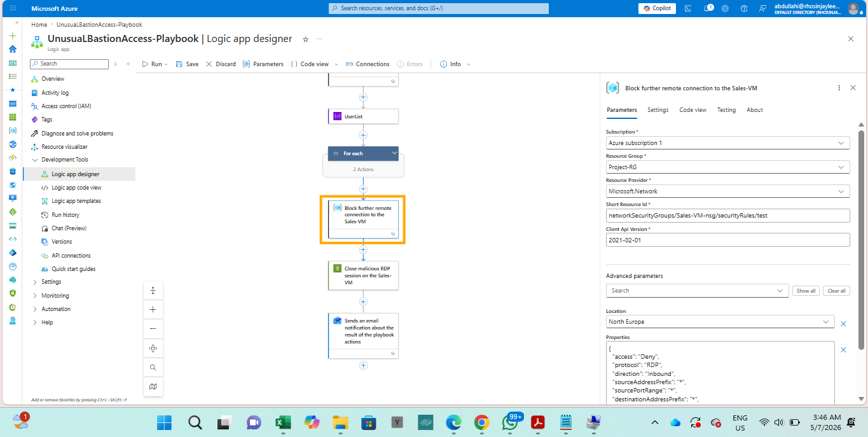Click the Show all button

click(806, 291)
